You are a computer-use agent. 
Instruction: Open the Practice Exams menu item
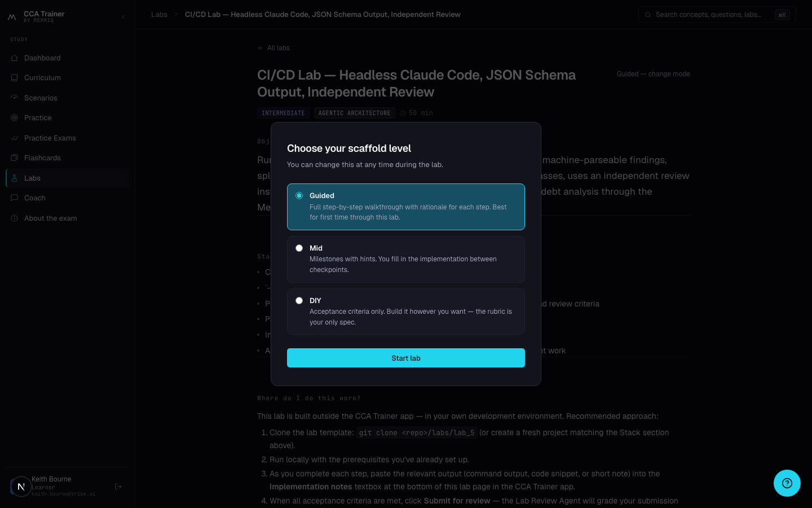(67, 138)
